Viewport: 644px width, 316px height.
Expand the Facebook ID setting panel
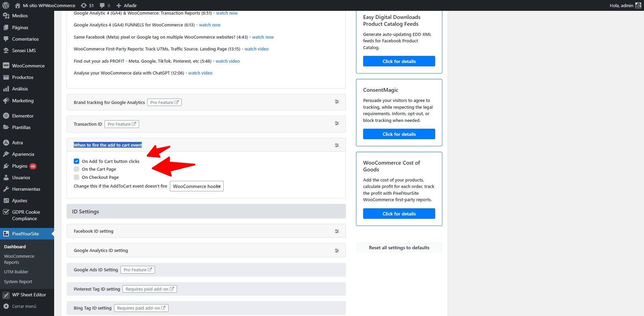337,231
